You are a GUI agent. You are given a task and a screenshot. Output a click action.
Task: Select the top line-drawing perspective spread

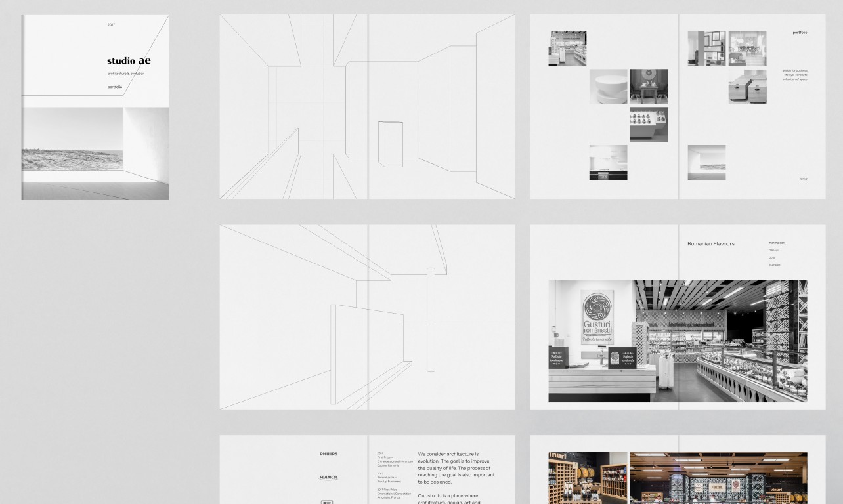pyautogui.click(x=367, y=106)
